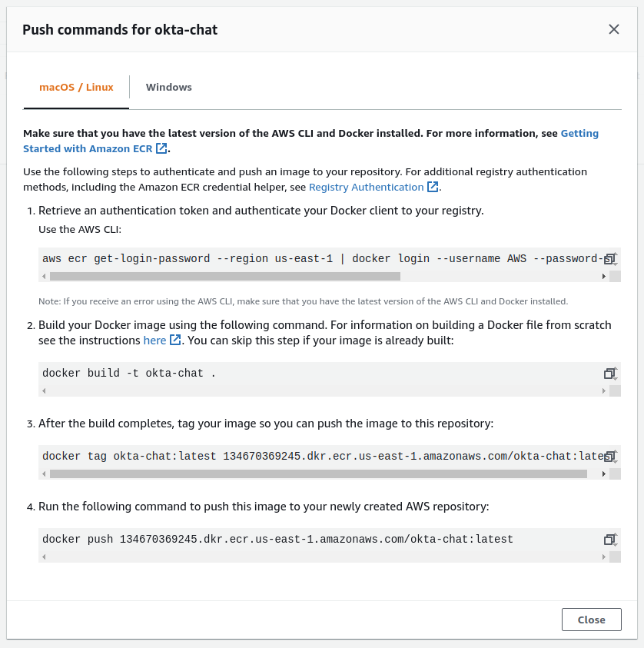
Task: Copy the docker build command
Action: coord(609,374)
